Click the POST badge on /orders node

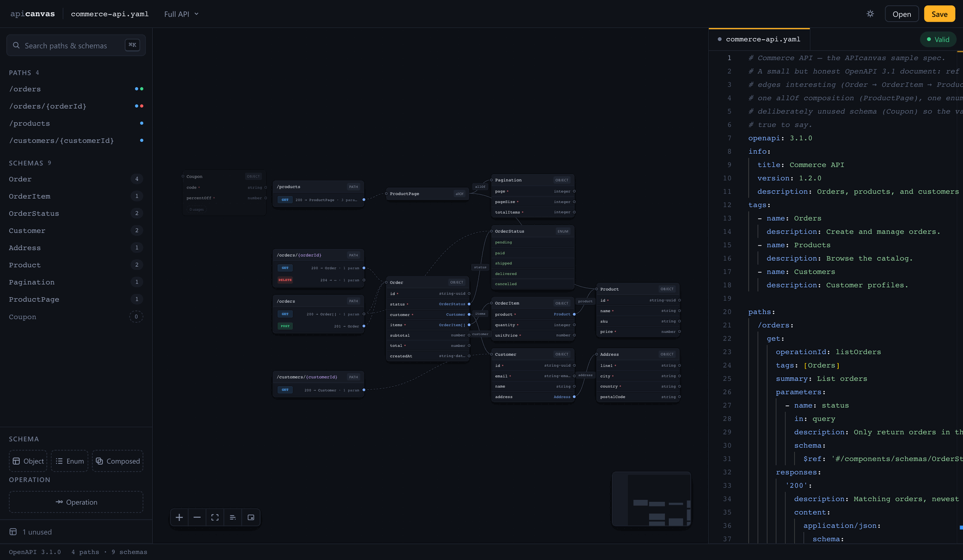coord(285,326)
